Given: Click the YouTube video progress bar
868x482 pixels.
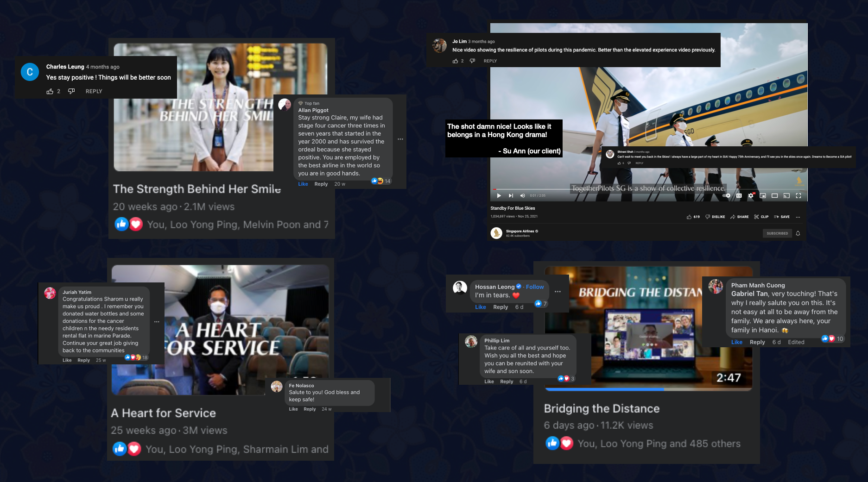Looking at the screenshot, I should coord(649,189).
